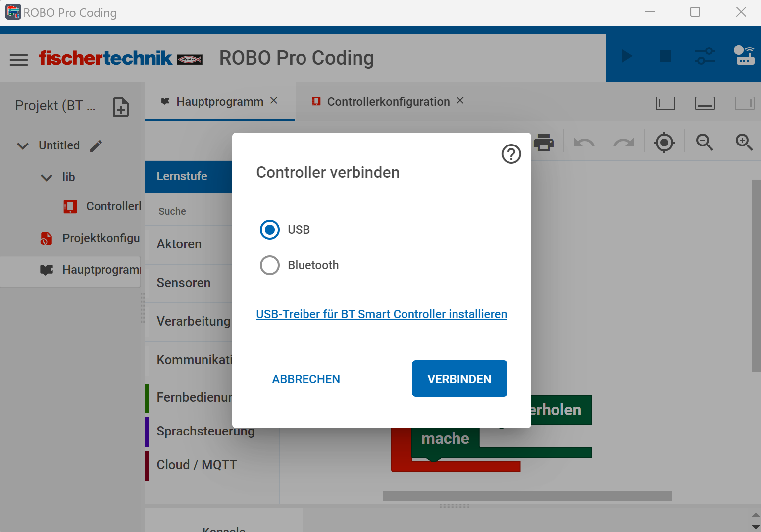Screen dimensions: 761x532
Task: Print the workspace
Action: (x=544, y=143)
